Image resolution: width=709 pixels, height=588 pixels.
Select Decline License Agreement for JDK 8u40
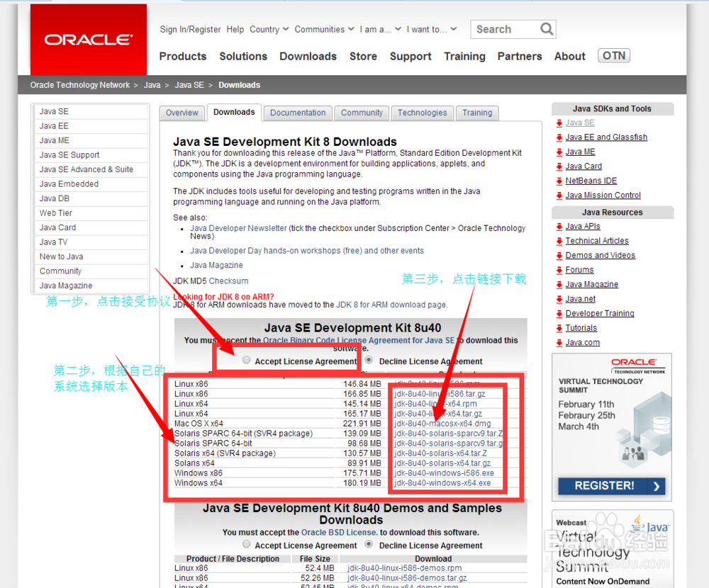[x=369, y=360]
